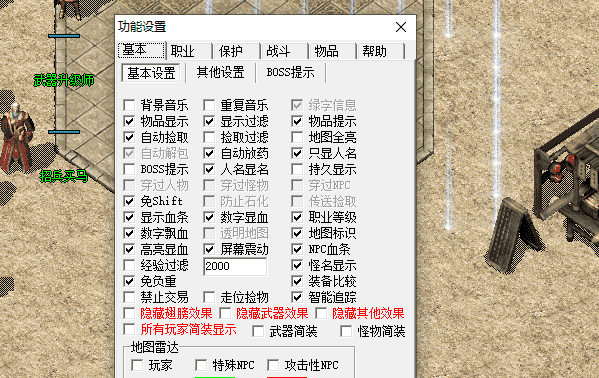Check 攻击性NPC radar option
This screenshot has width=599, height=378.
pos(273,365)
